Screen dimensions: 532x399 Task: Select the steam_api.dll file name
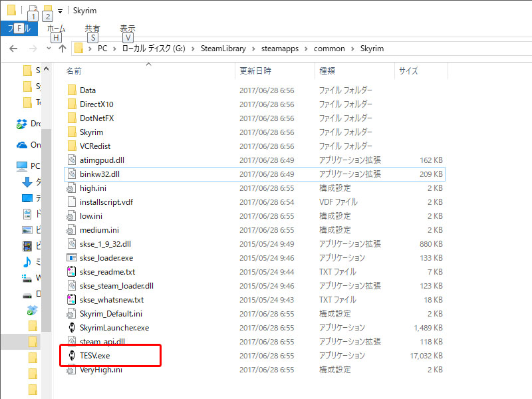point(102,342)
